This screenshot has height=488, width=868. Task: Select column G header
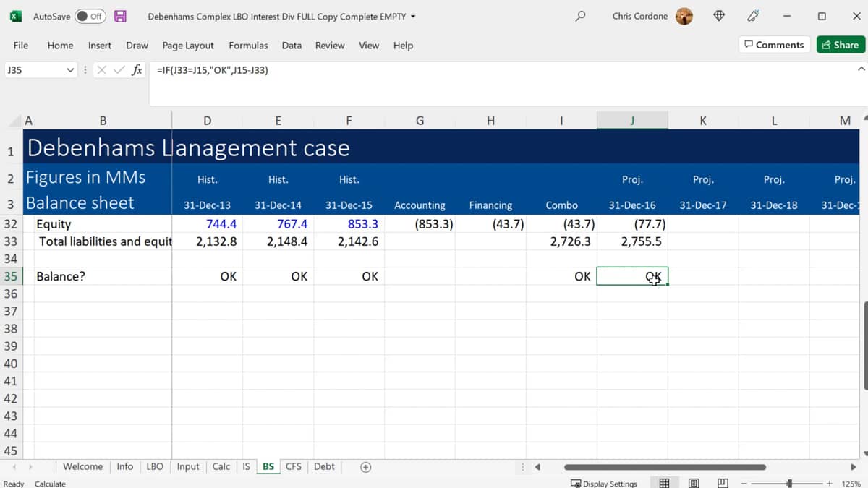point(420,121)
